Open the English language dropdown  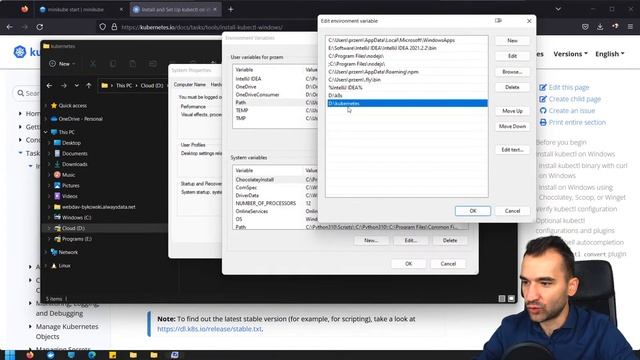609,54
